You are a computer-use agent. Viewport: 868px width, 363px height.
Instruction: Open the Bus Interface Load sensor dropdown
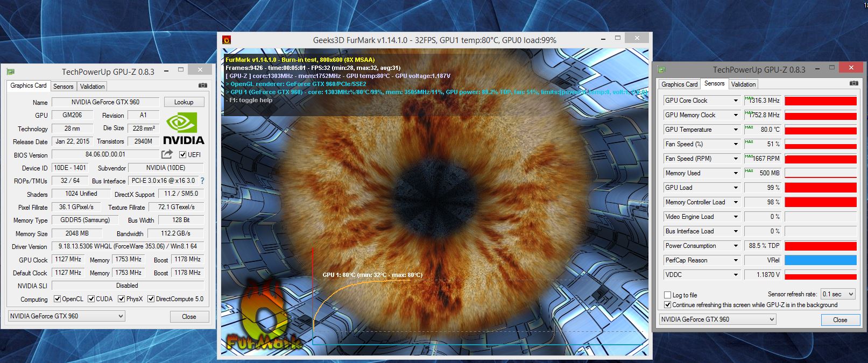(736, 231)
